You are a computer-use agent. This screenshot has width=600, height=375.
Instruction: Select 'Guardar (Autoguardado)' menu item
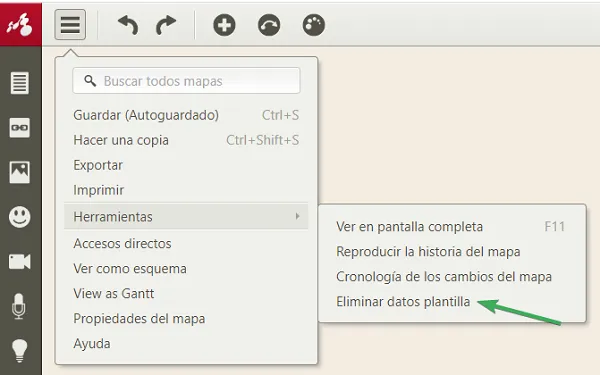click(x=186, y=115)
